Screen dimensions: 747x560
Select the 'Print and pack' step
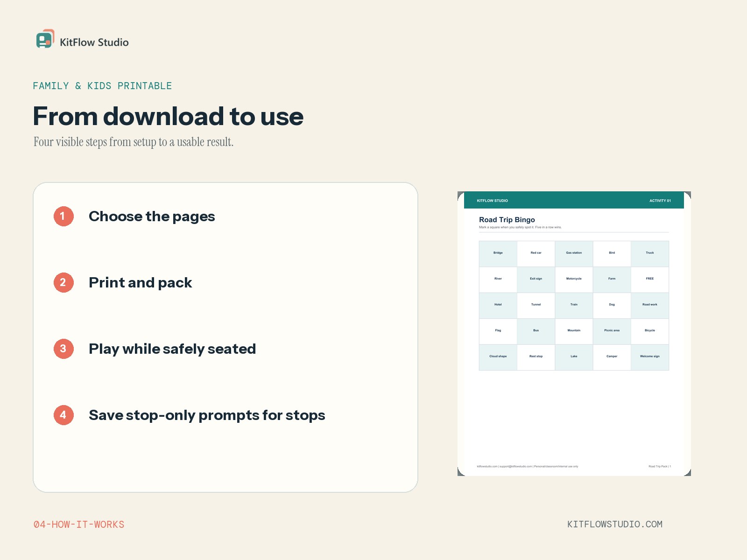pyautogui.click(x=140, y=283)
